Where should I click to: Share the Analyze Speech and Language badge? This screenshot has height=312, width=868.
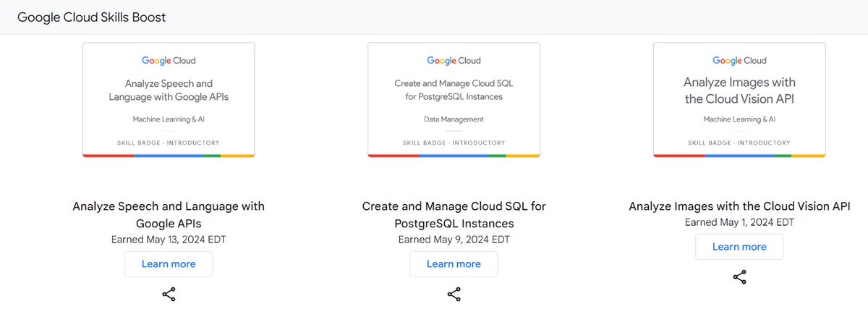(x=169, y=294)
